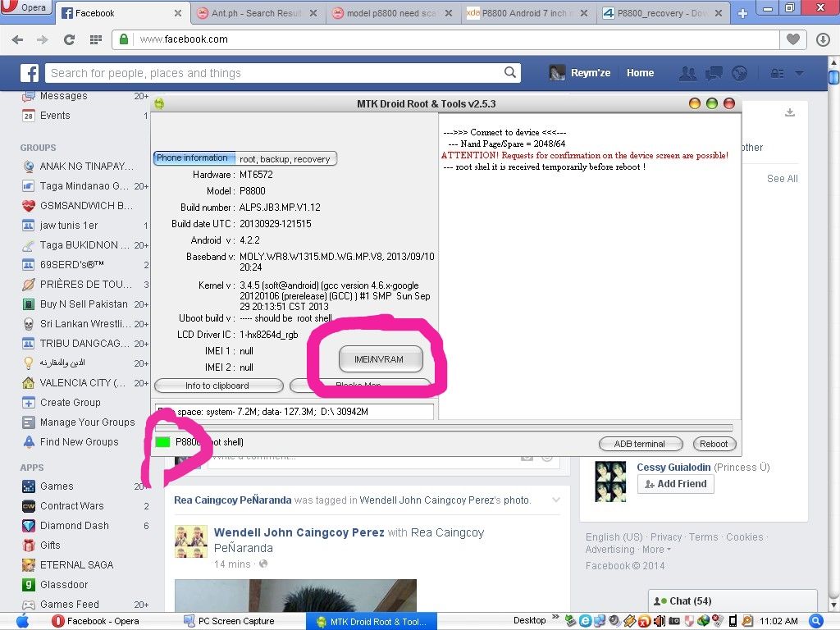Image resolution: width=840 pixels, height=630 pixels.
Task: Expand the Facebook account dropdown arrow
Action: pos(799,73)
